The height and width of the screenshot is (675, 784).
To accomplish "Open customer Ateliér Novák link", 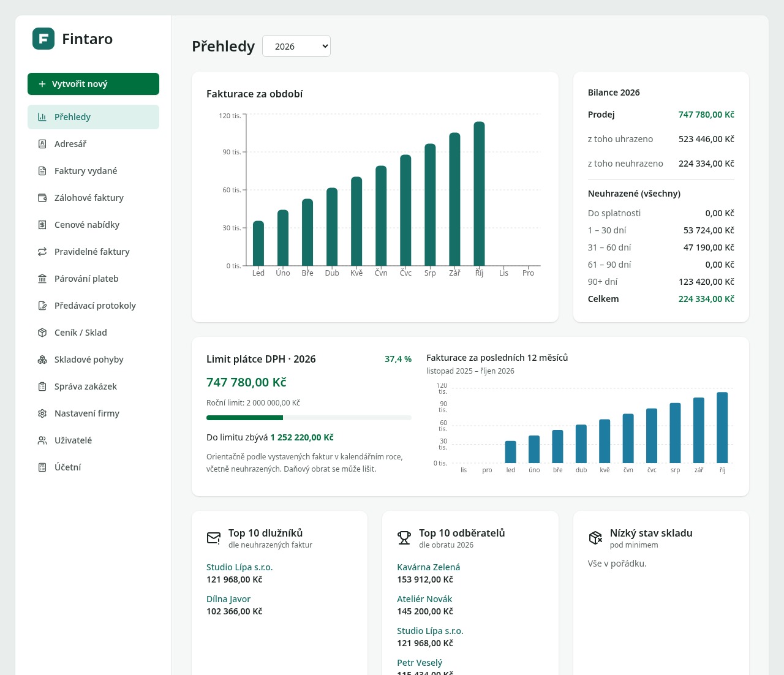I will coord(424,599).
